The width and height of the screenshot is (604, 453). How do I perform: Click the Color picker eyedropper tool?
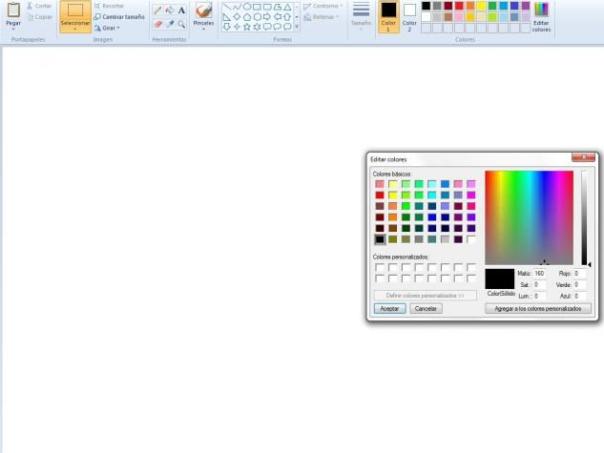coord(169,23)
